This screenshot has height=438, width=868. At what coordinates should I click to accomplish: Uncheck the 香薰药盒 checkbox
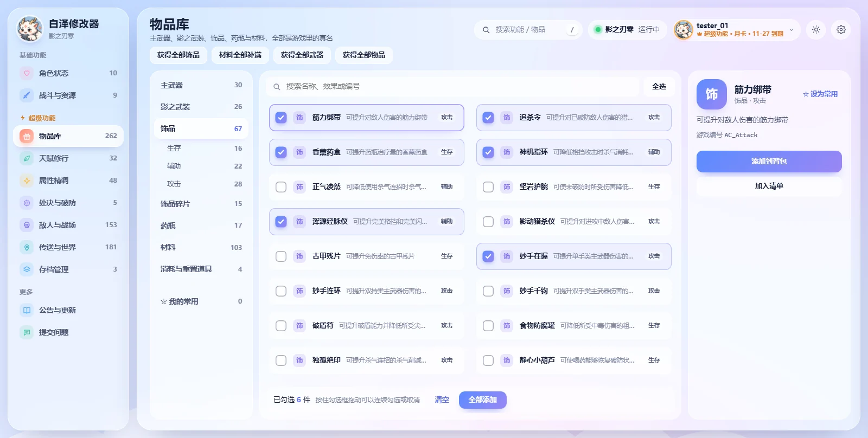click(281, 152)
